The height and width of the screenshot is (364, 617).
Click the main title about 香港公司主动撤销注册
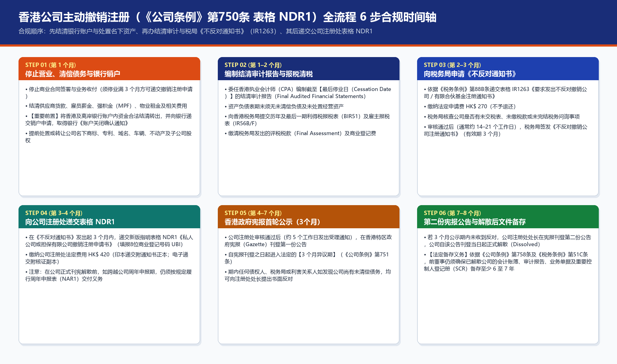(227, 17)
